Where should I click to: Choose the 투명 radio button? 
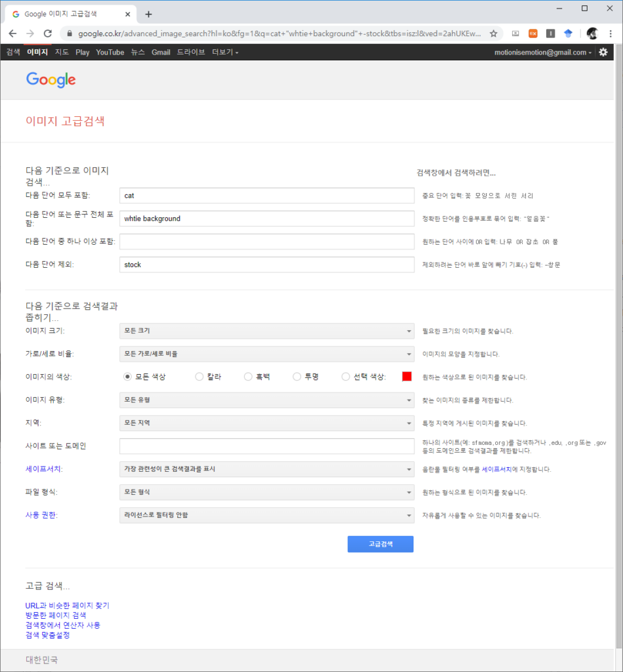pyautogui.click(x=297, y=377)
